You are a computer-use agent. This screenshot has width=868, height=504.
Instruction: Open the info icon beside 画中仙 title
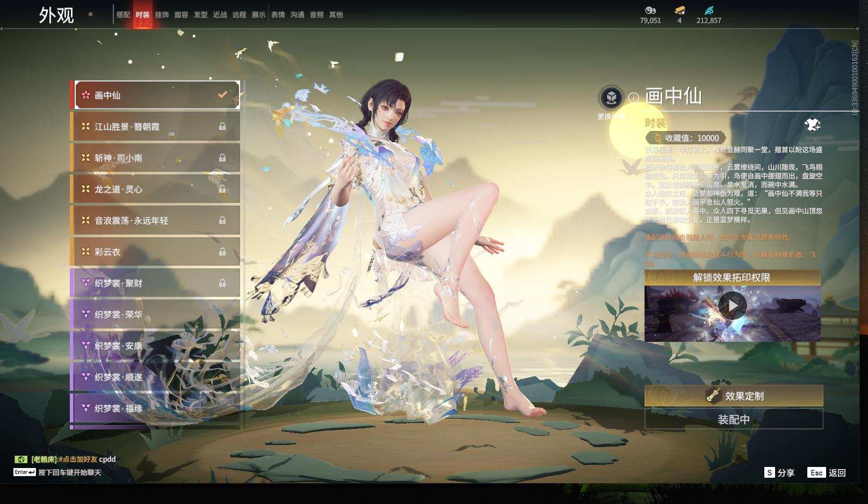click(x=633, y=98)
